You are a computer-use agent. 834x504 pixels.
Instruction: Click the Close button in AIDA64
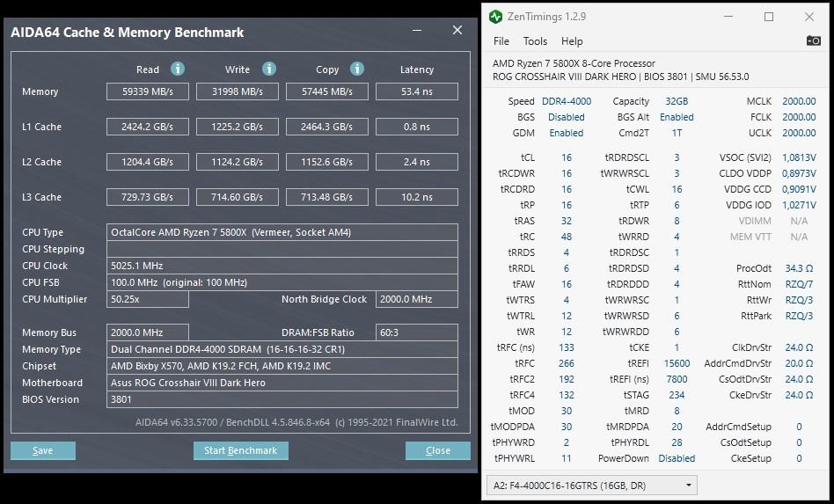click(x=438, y=450)
